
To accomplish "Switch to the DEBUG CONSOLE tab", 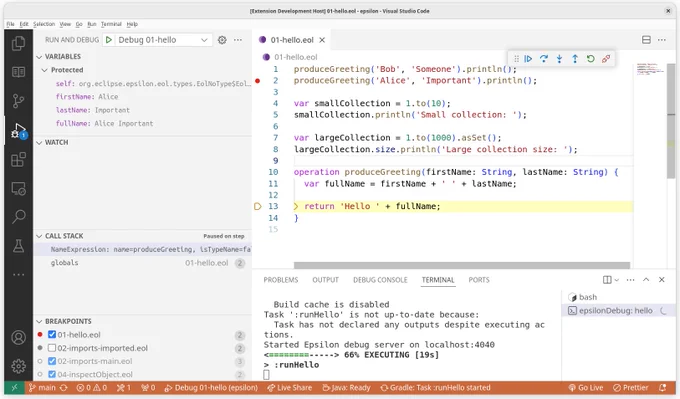I will [x=380, y=280].
